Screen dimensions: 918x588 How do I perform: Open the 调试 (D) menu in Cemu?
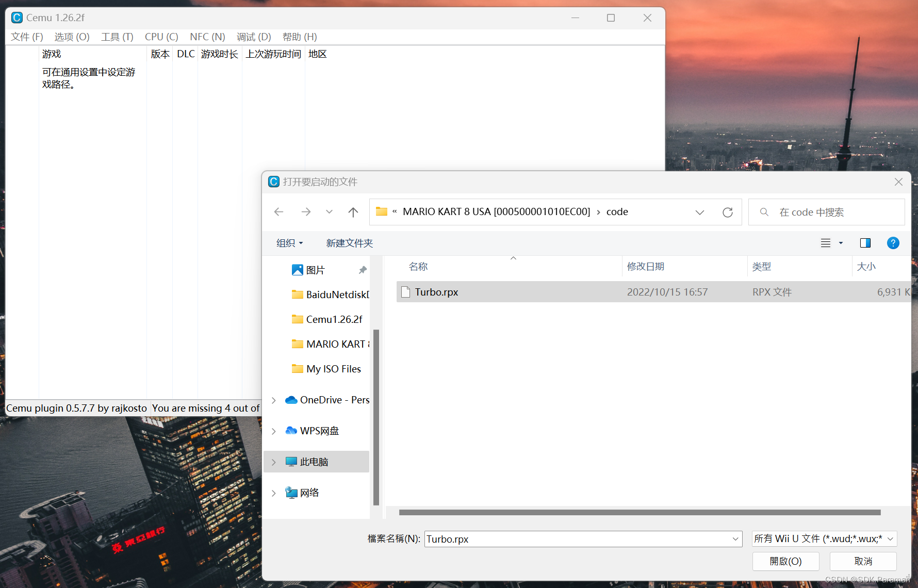pos(254,37)
